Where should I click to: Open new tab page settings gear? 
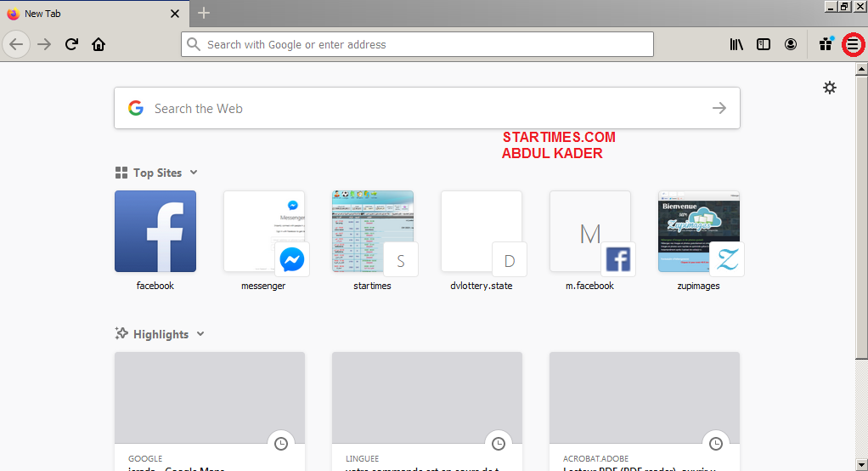click(829, 88)
